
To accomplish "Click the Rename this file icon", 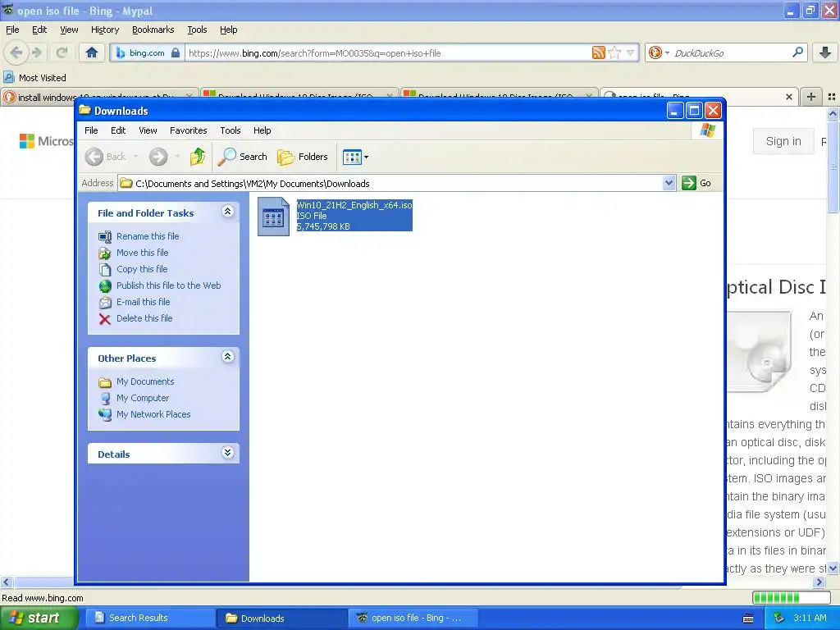I will coord(105,237).
